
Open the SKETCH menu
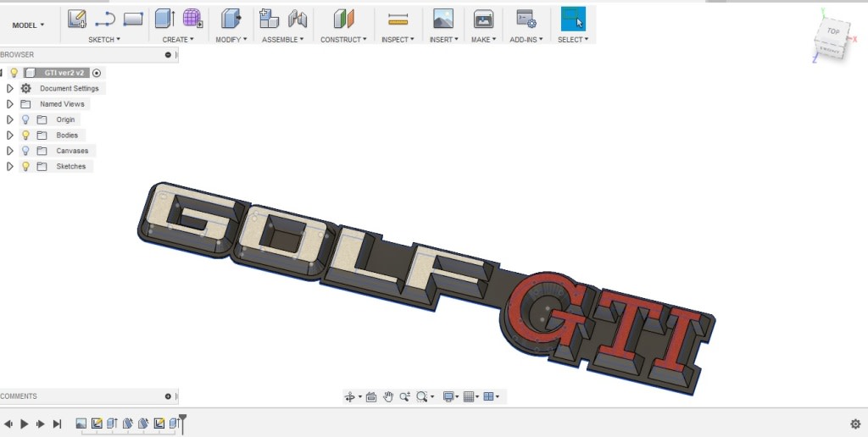point(104,40)
